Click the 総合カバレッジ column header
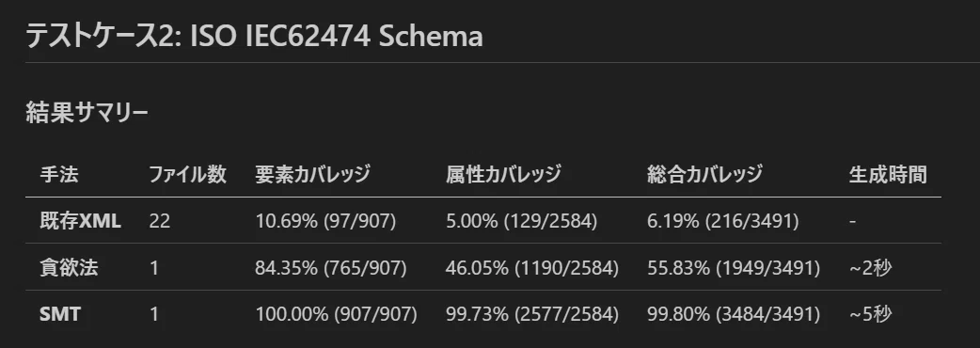 tap(704, 175)
